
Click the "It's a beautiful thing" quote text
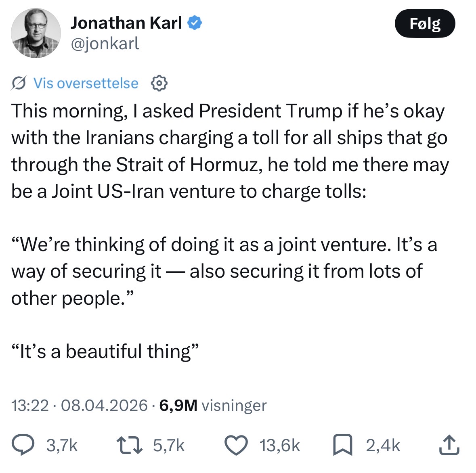pyautogui.click(x=106, y=352)
